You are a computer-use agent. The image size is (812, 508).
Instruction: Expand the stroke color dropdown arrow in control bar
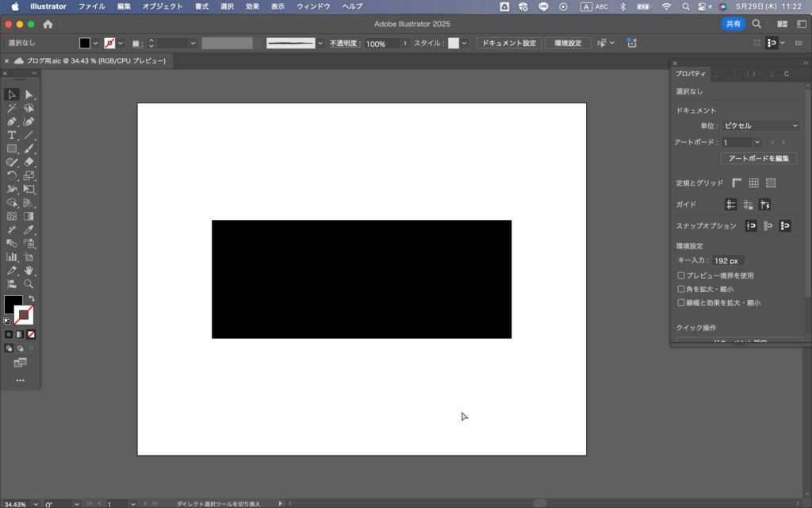(121, 43)
